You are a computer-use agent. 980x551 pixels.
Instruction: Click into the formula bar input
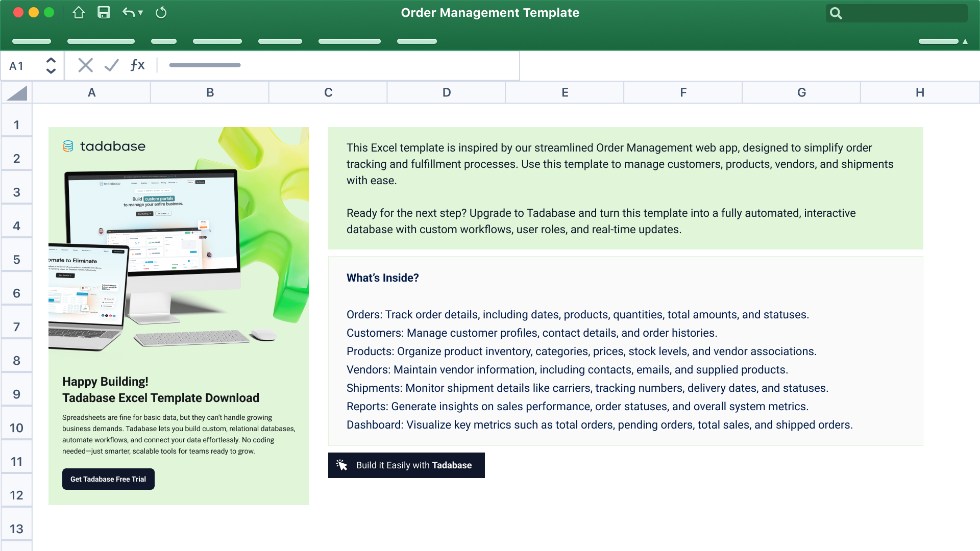click(x=339, y=65)
